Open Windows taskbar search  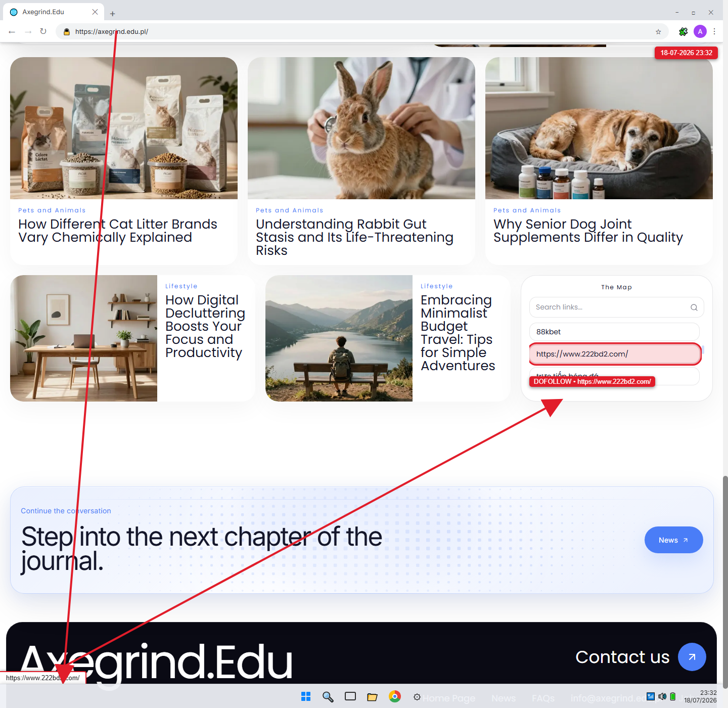[328, 697]
